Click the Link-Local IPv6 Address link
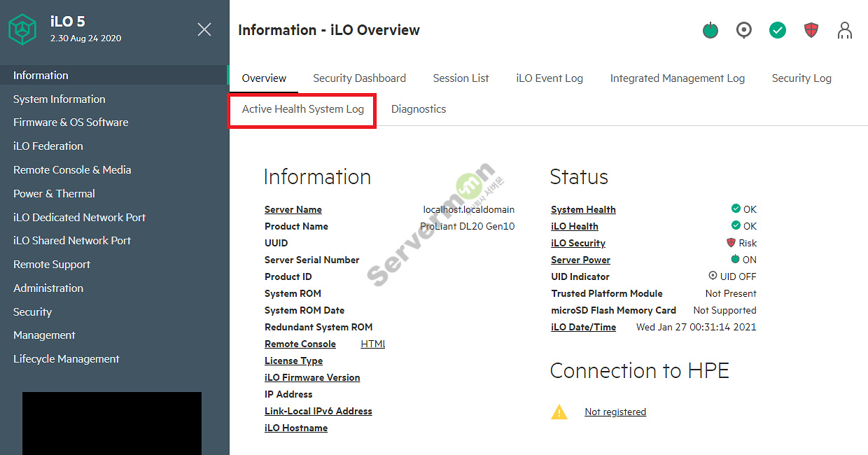868x455 pixels. (318, 411)
